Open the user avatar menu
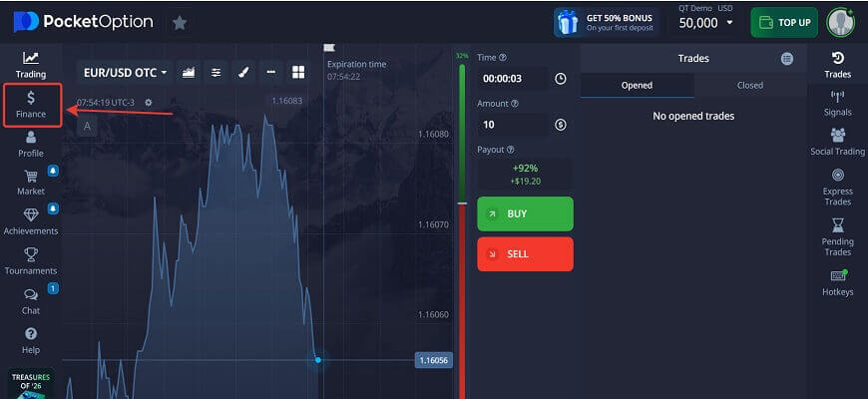The width and height of the screenshot is (868, 399). (x=840, y=23)
